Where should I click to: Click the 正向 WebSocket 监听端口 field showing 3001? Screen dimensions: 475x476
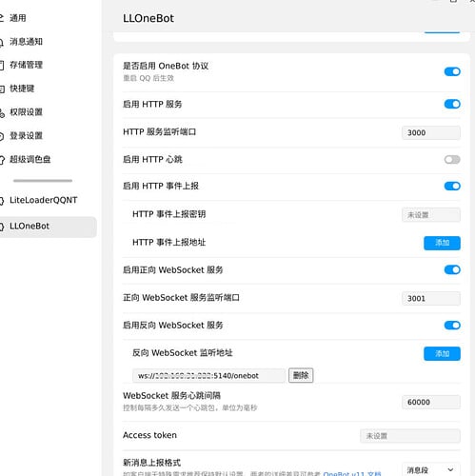(x=431, y=298)
